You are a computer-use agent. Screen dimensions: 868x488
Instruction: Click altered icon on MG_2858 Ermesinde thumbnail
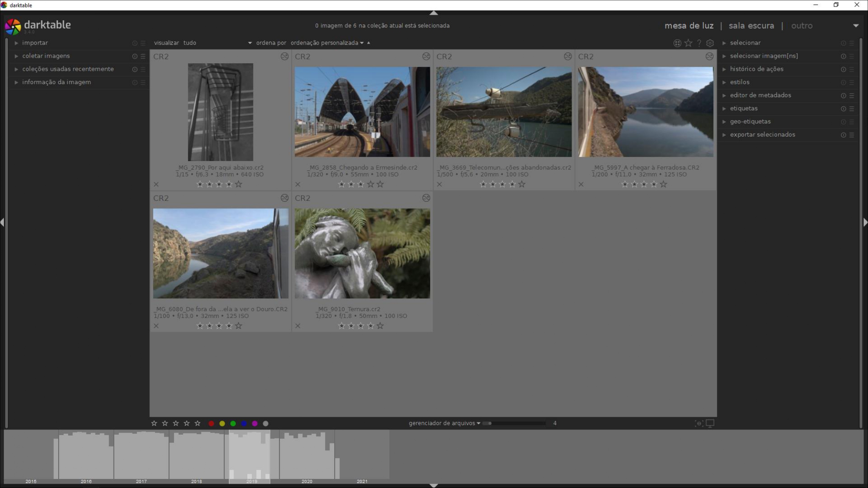click(x=426, y=56)
